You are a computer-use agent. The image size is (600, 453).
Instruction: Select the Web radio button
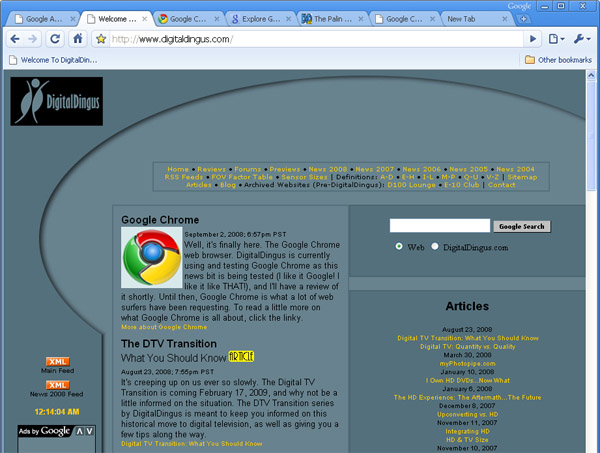click(399, 246)
